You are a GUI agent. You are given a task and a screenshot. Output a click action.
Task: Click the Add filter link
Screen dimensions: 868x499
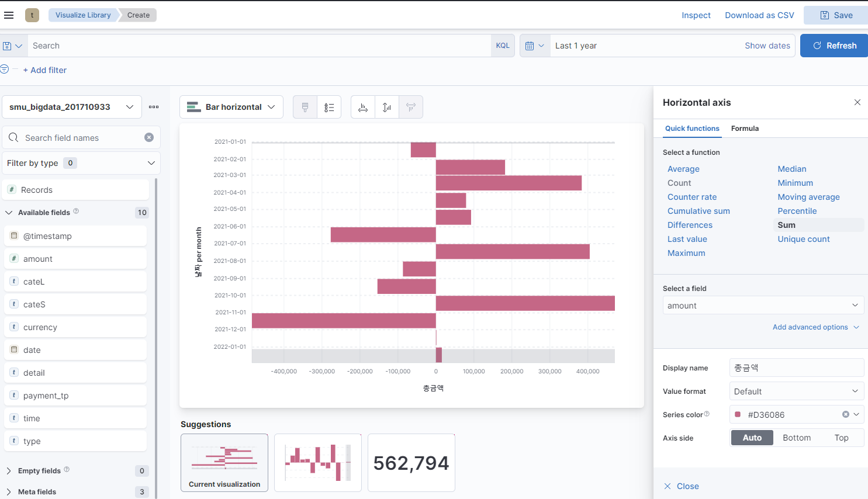(x=45, y=70)
